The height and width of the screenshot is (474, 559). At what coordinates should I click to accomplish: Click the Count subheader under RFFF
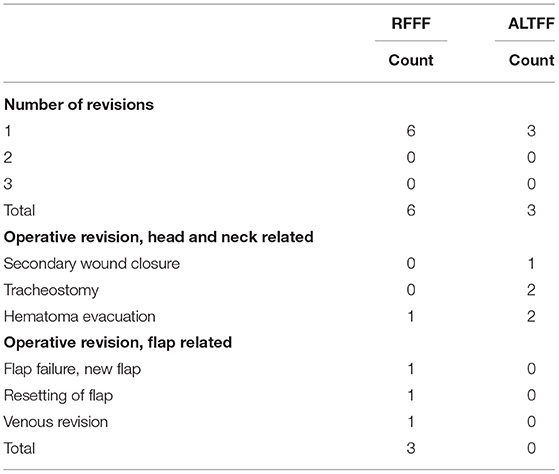[x=411, y=60]
